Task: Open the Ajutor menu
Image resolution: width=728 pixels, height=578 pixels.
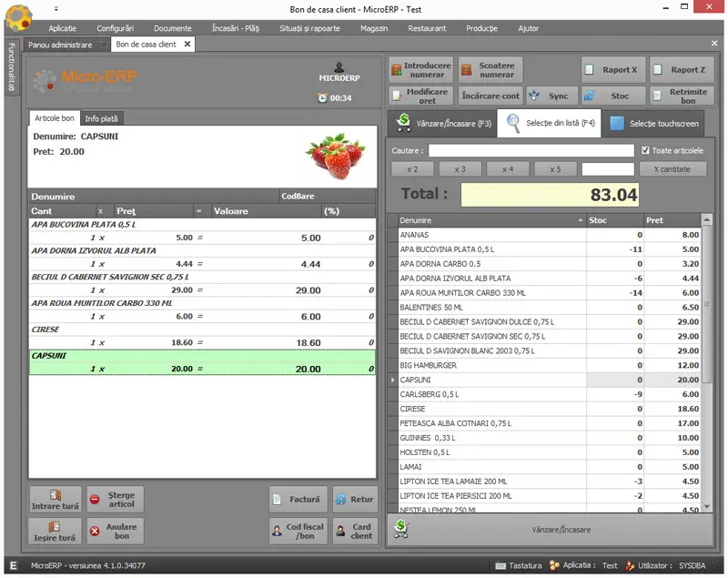Action: pos(529,28)
